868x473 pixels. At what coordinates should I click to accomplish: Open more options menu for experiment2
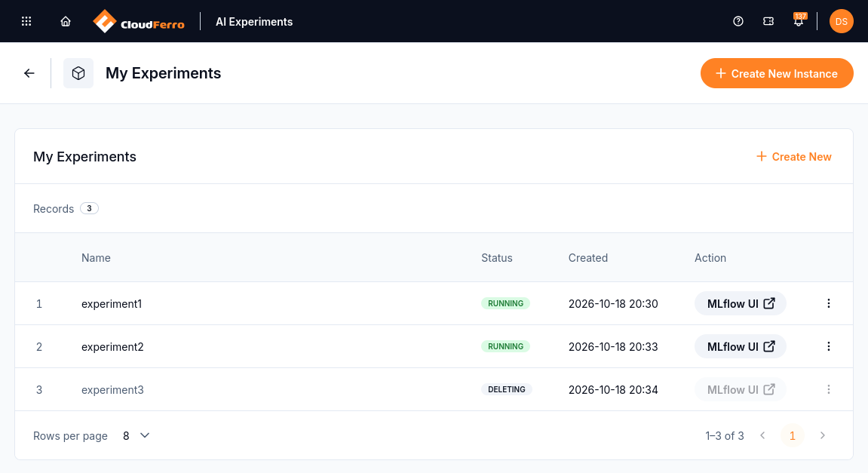(x=828, y=347)
